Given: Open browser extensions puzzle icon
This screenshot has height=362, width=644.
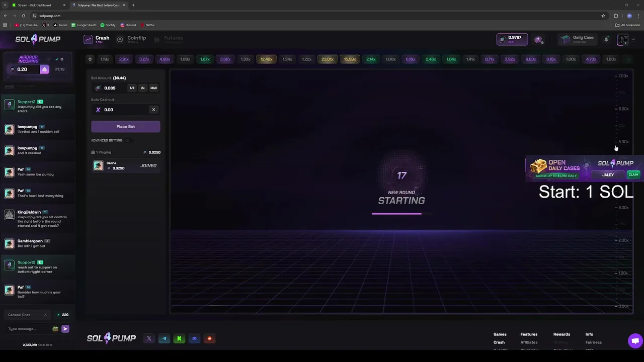Looking at the screenshot, I should coord(616,16).
